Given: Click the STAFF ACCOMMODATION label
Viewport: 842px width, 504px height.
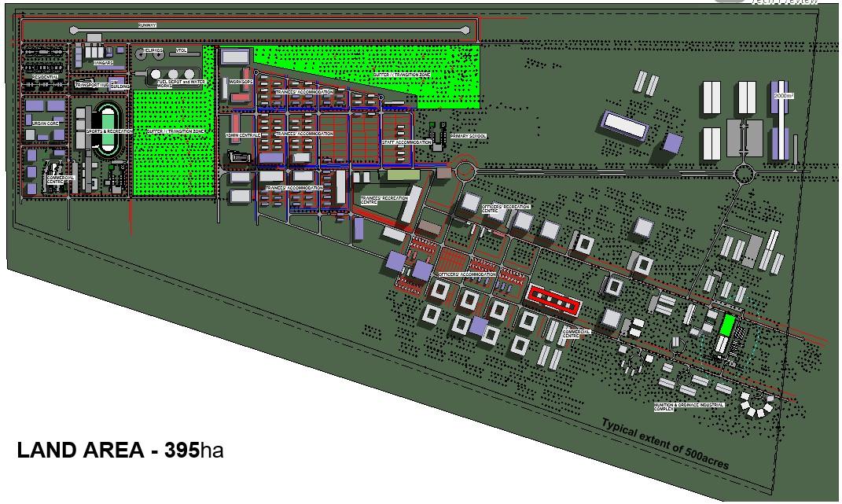Looking at the screenshot, I should coord(406,142).
